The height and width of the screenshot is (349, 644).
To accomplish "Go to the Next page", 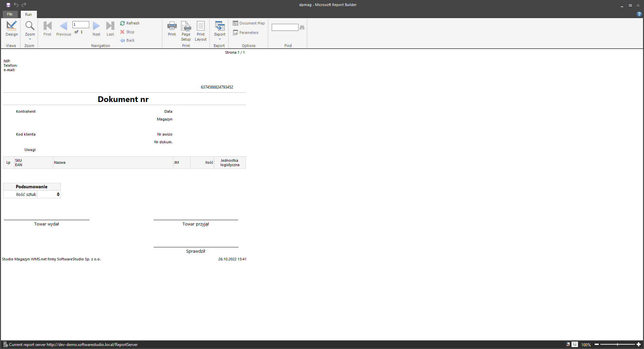I will tap(96, 29).
